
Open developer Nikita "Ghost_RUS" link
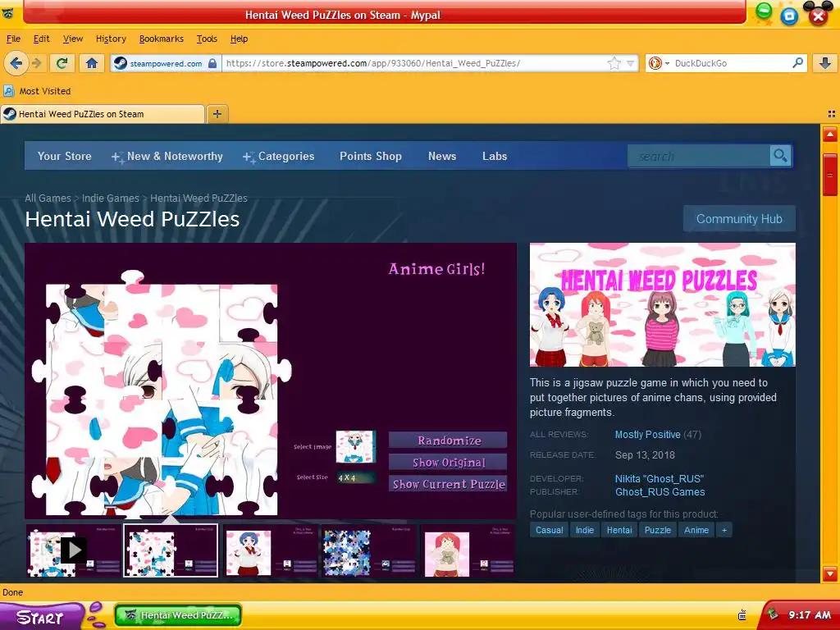tap(659, 478)
